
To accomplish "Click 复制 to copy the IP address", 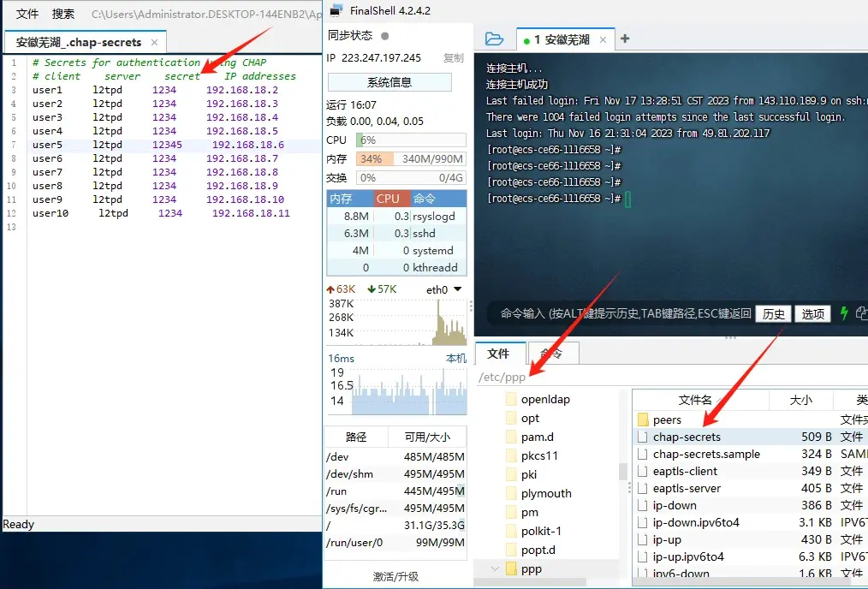I will pyautogui.click(x=454, y=57).
